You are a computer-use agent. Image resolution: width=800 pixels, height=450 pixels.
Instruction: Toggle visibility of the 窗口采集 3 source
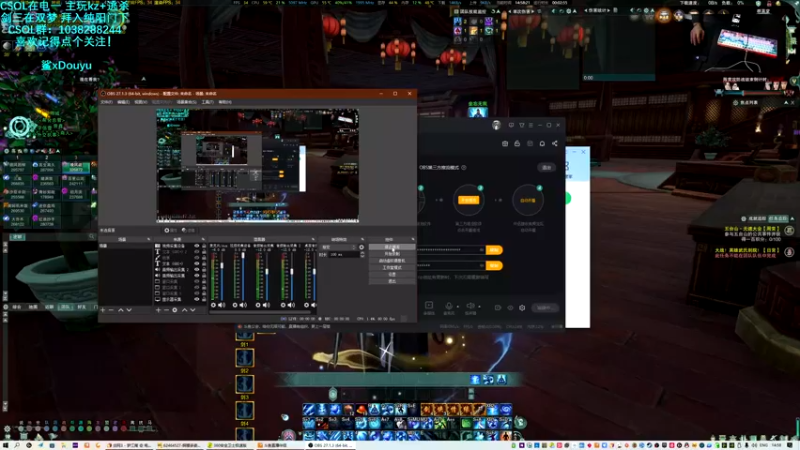coord(196,293)
